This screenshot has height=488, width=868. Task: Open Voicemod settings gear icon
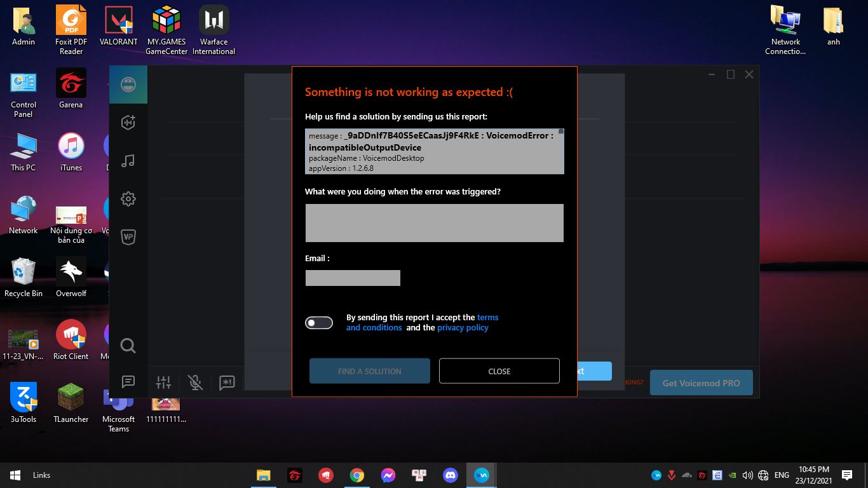click(x=128, y=199)
